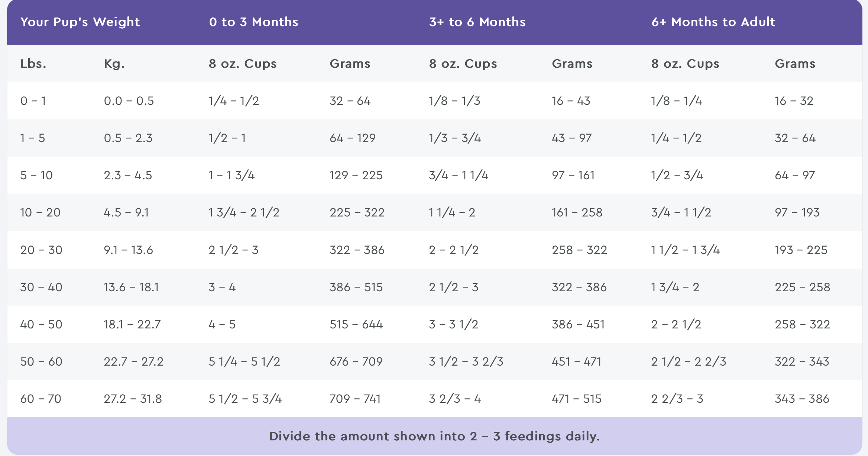Click the '3+ to 6 Months' header
Screen dimensions: 868x456
coord(477,22)
